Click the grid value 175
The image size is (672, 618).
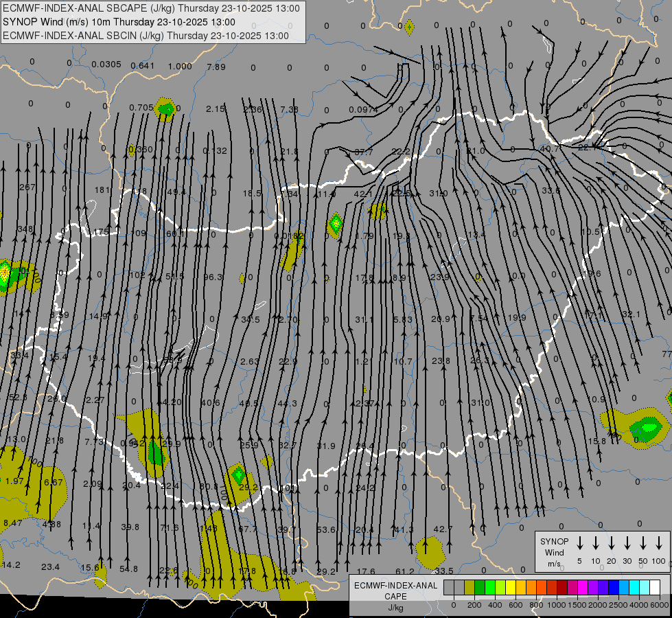[101, 231]
